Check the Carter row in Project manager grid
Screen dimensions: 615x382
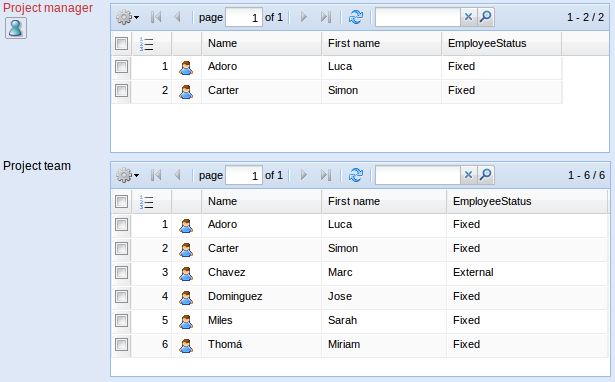(122, 91)
